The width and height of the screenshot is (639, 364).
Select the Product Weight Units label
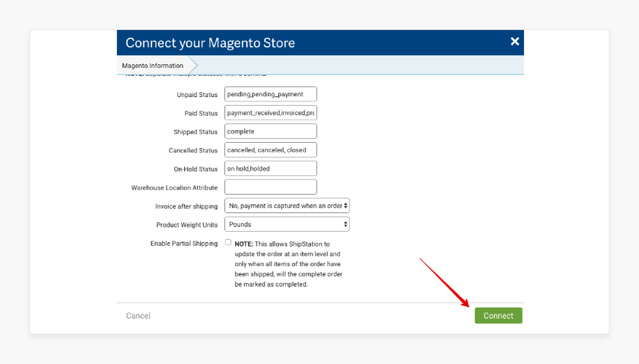[187, 225]
